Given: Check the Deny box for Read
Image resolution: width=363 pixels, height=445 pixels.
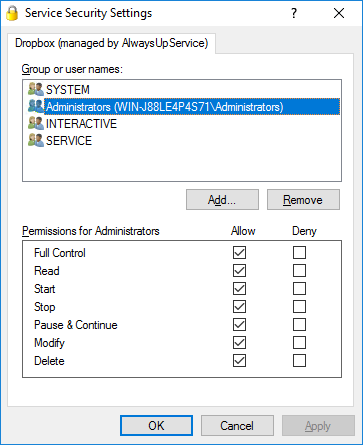Looking at the screenshot, I should (299, 270).
